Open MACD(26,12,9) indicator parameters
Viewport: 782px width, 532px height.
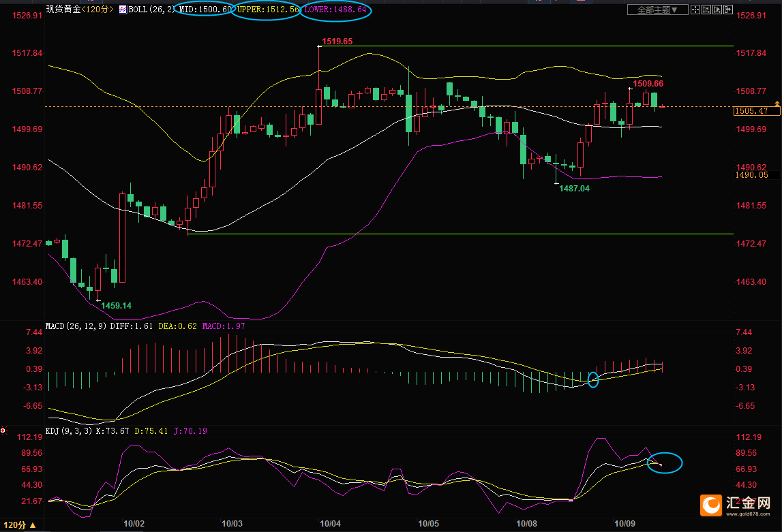(x=76, y=326)
